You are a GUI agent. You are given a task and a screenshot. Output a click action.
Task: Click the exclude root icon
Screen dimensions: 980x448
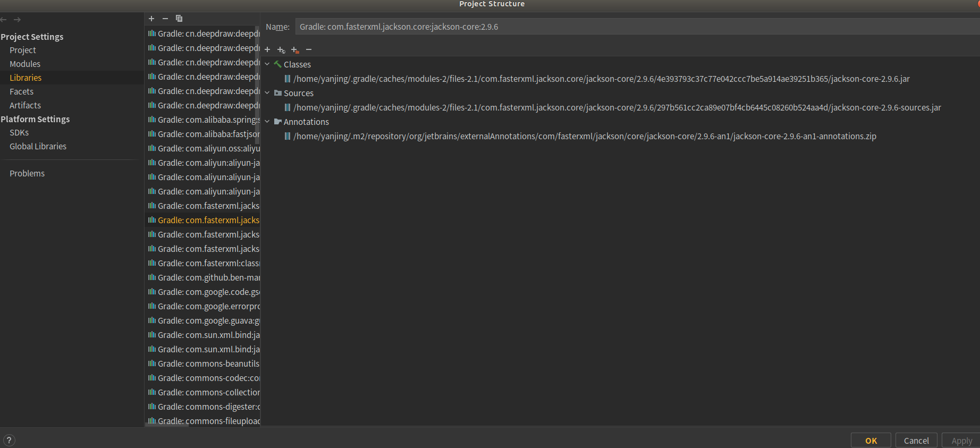point(295,50)
